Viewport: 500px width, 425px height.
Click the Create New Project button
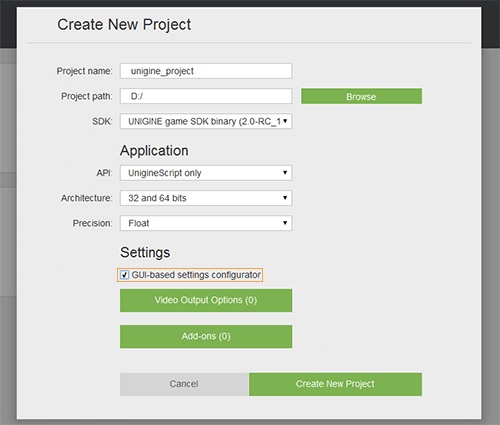pyautogui.click(x=335, y=384)
